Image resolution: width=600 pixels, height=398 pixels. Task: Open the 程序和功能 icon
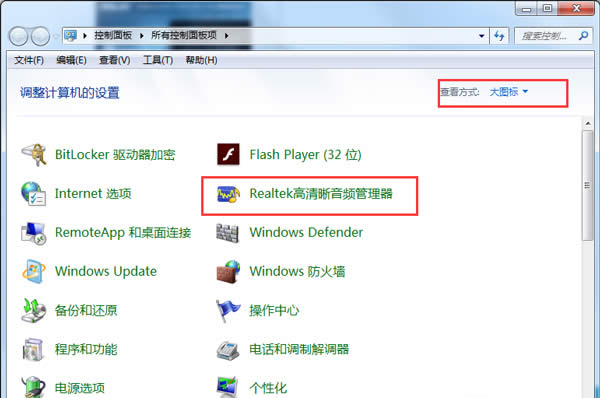click(34, 349)
